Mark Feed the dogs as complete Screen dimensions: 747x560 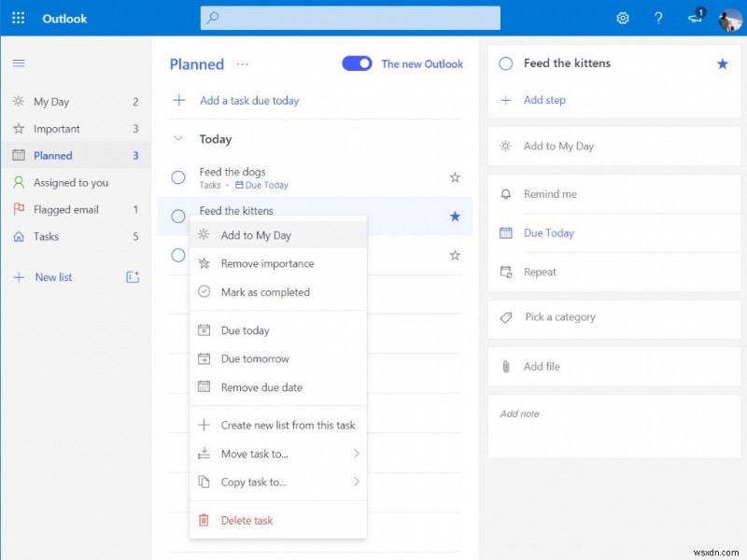pyautogui.click(x=178, y=177)
